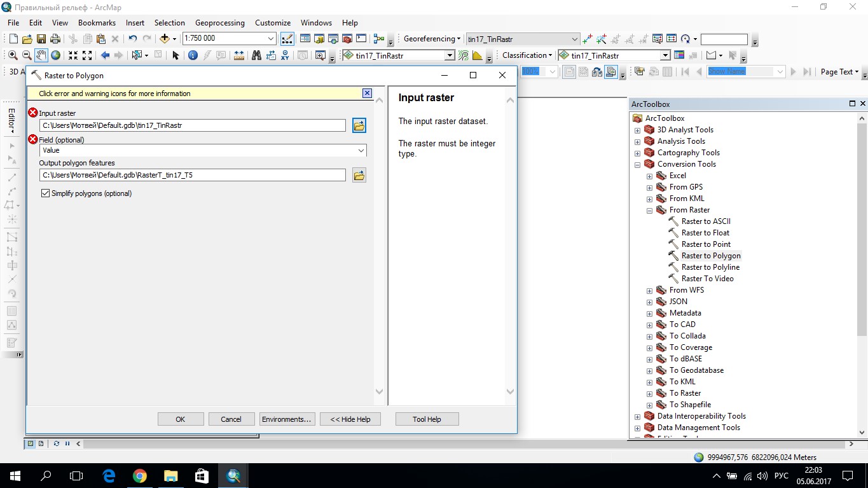Click the Add Data icon

click(x=164, y=39)
